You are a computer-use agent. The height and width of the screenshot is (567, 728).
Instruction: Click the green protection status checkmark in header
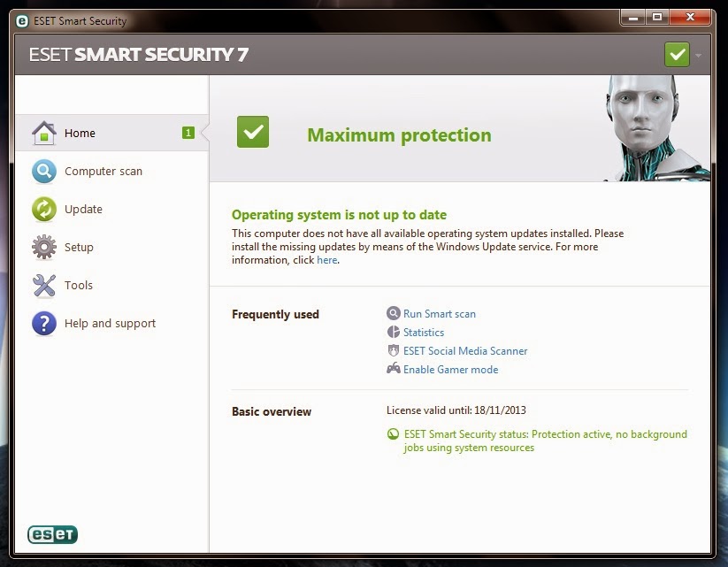[x=677, y=54]
